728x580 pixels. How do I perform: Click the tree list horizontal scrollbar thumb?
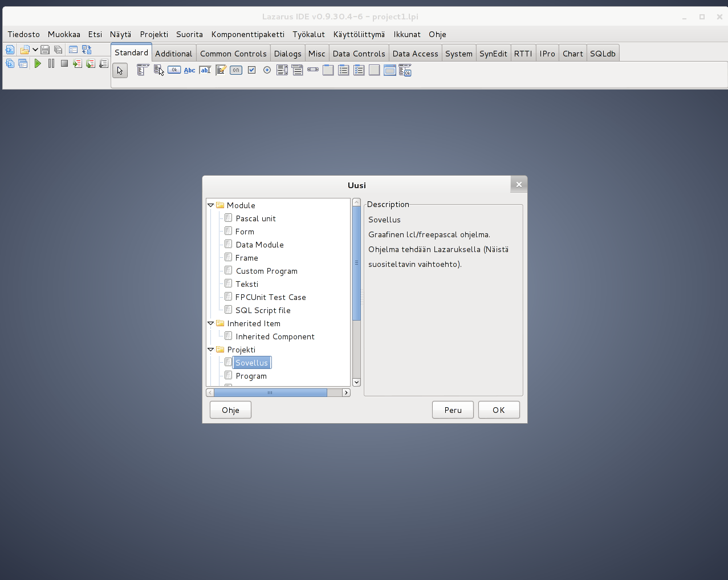270,392
